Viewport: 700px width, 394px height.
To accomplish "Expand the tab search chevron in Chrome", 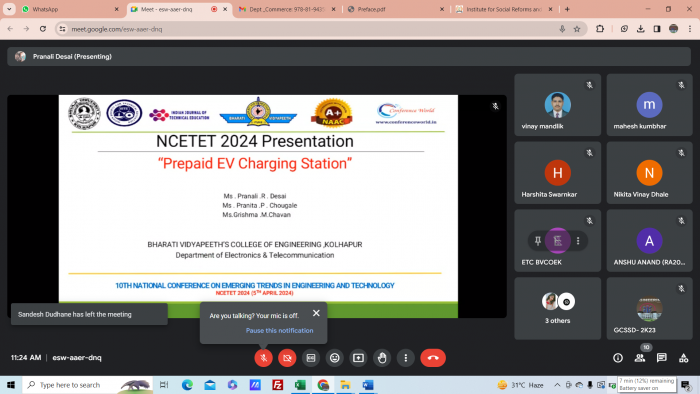I will click(x=9, y=9).
